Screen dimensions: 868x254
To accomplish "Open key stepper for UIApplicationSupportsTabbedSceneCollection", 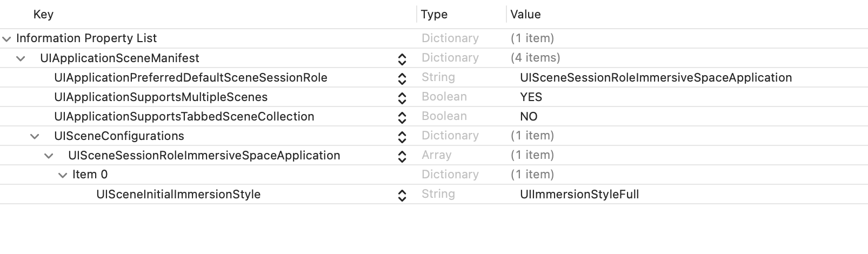I will [x=402, y=117].
